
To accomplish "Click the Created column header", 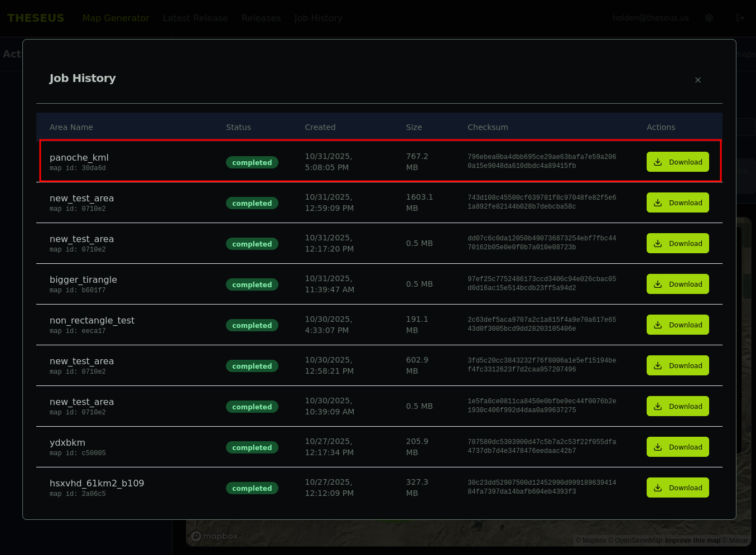I will pyautogui.click(x=320, y=127).
